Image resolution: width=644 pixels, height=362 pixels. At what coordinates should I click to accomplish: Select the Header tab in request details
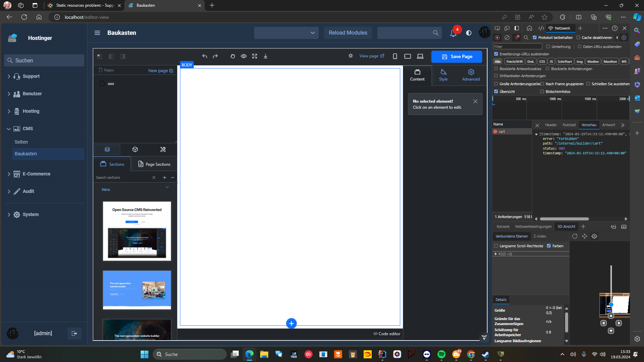tap(551, 125)
